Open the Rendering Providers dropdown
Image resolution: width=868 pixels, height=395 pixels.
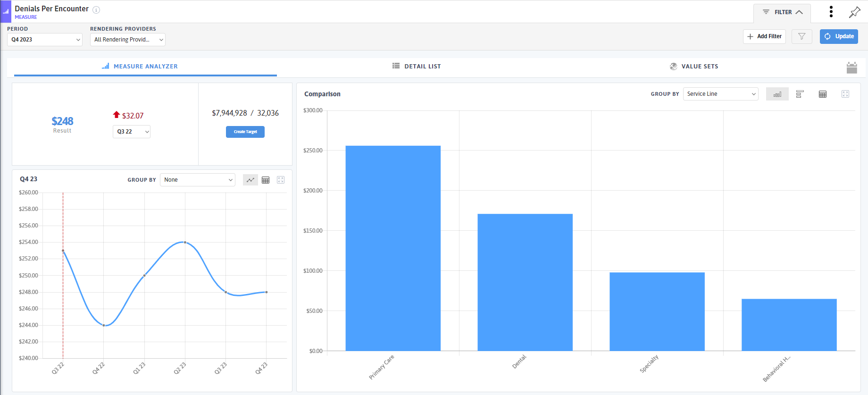tap(127, 40)
